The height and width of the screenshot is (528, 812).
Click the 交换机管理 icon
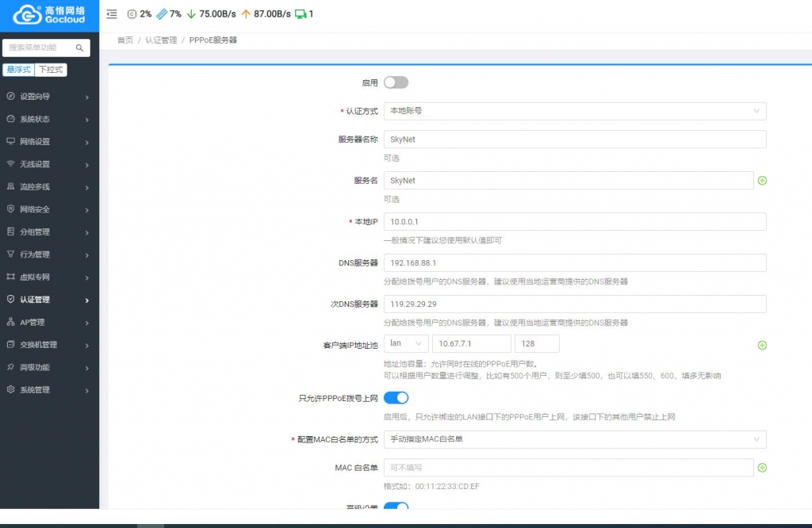point(10,344)
